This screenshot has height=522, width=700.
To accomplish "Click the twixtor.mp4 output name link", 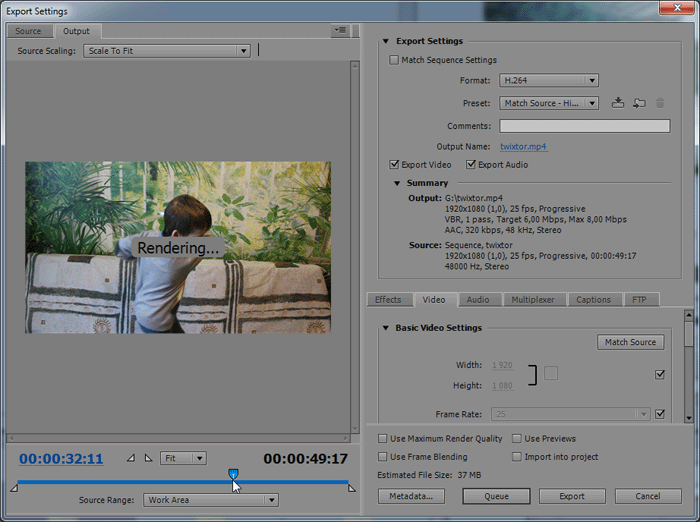I will click(x=523, y=147).
